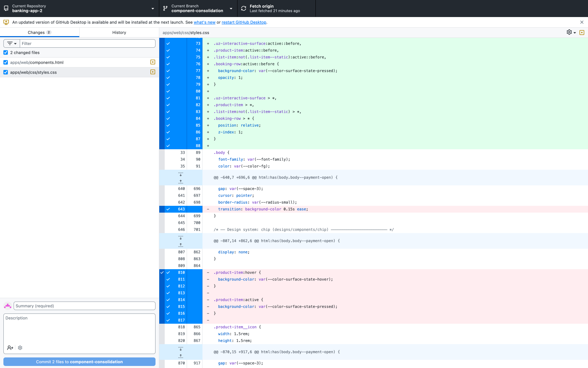Commit 2 files to component-consolidation
The height and width of the screenshot is (368, 588).
[x=79, y=362]
